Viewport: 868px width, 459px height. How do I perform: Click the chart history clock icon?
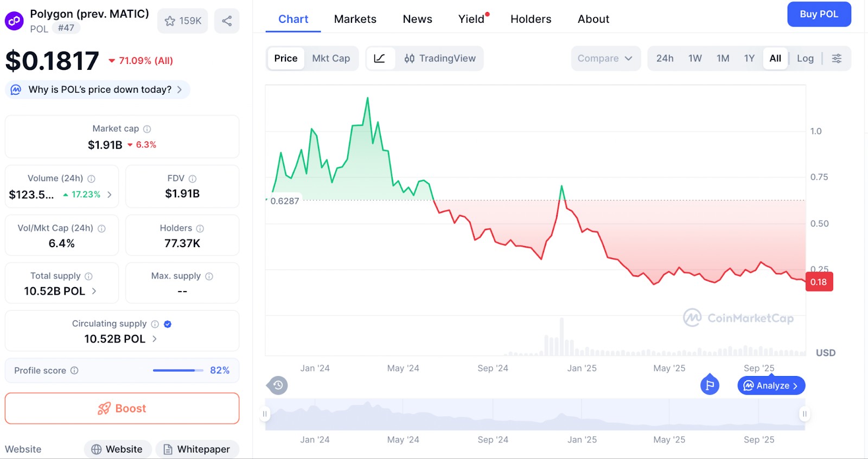coord(277,385)
